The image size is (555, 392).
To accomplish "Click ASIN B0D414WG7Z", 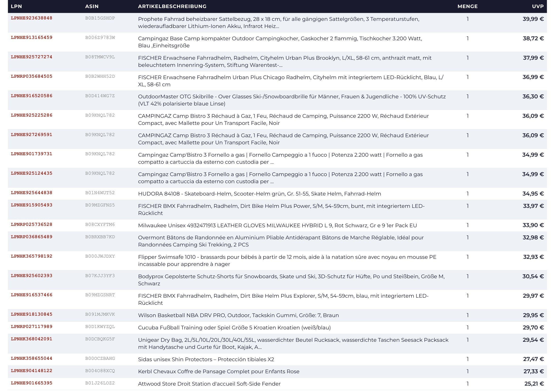I will (100, 96).
